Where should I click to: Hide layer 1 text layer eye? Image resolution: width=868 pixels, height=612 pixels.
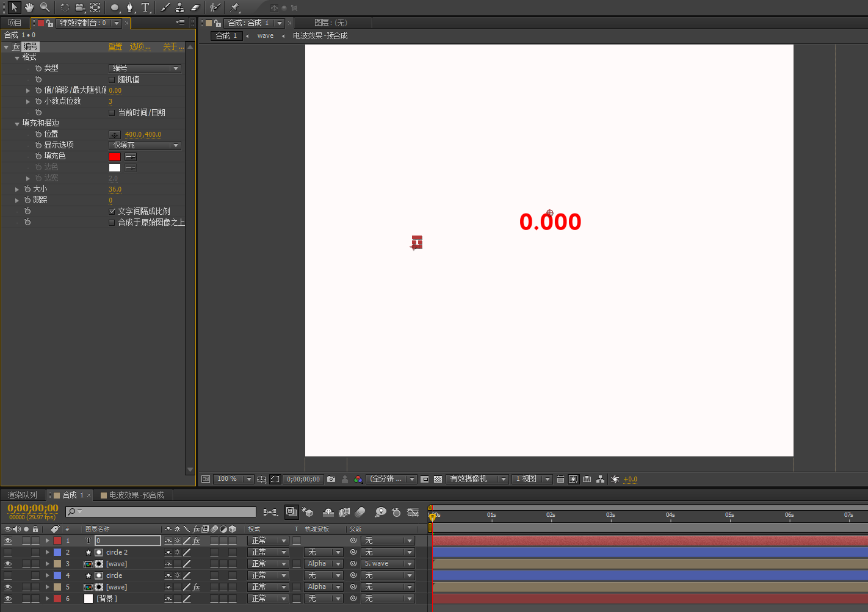click(8, 541)
